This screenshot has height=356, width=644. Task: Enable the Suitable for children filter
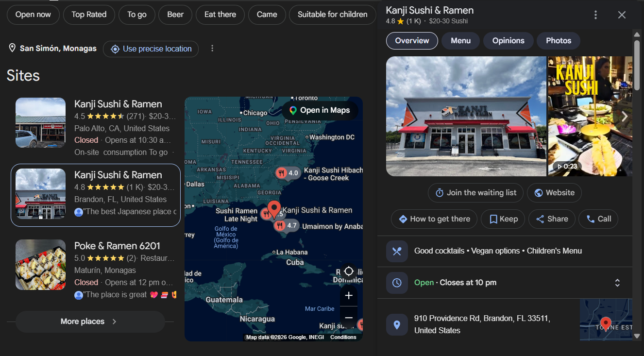tap(332, 15)
